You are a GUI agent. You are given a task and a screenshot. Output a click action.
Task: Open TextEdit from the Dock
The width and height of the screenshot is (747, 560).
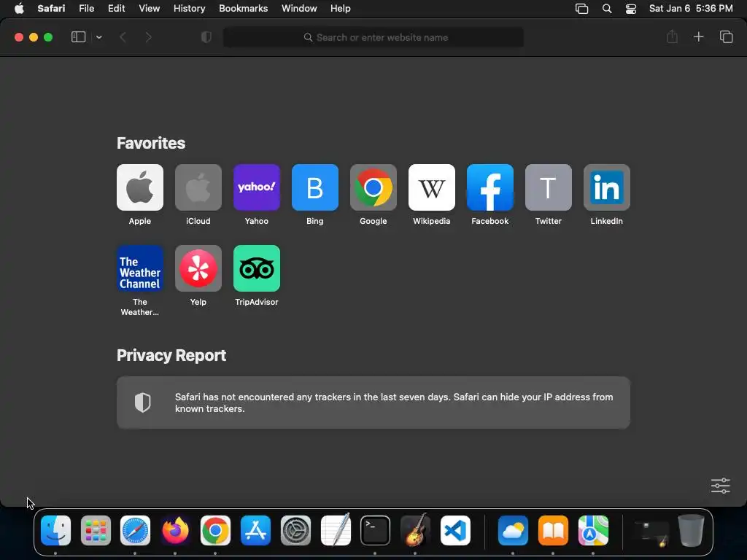tap(336, 529)
